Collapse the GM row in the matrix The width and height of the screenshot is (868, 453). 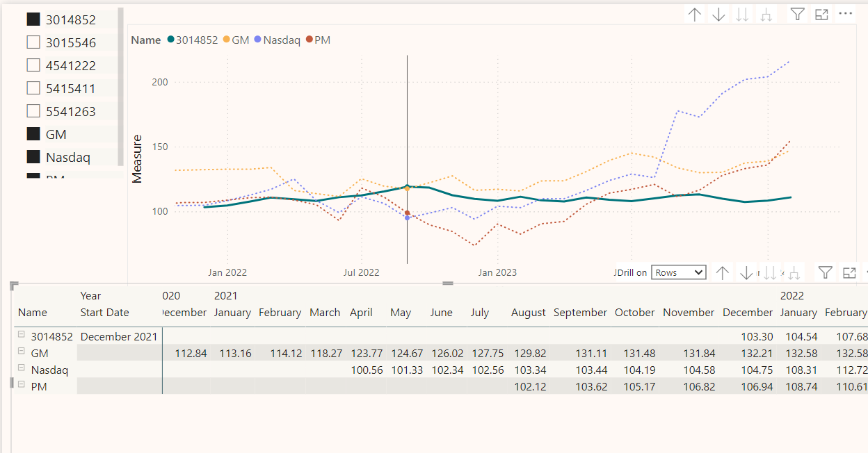[22, 352]
